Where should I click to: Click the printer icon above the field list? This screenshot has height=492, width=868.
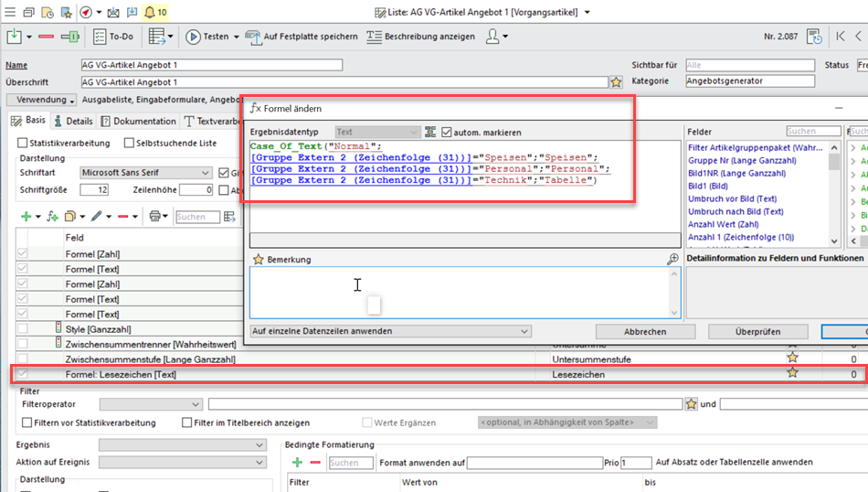155,217
